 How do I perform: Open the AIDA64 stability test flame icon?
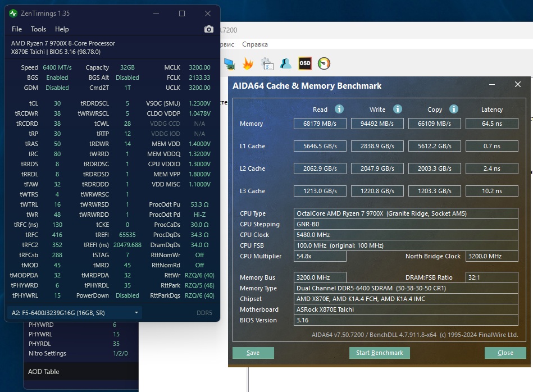pyautogui.click(x=248, y=63)
